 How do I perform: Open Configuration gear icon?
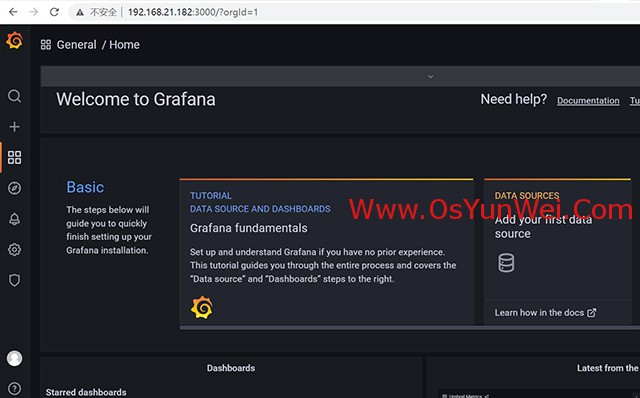[14, 249]
